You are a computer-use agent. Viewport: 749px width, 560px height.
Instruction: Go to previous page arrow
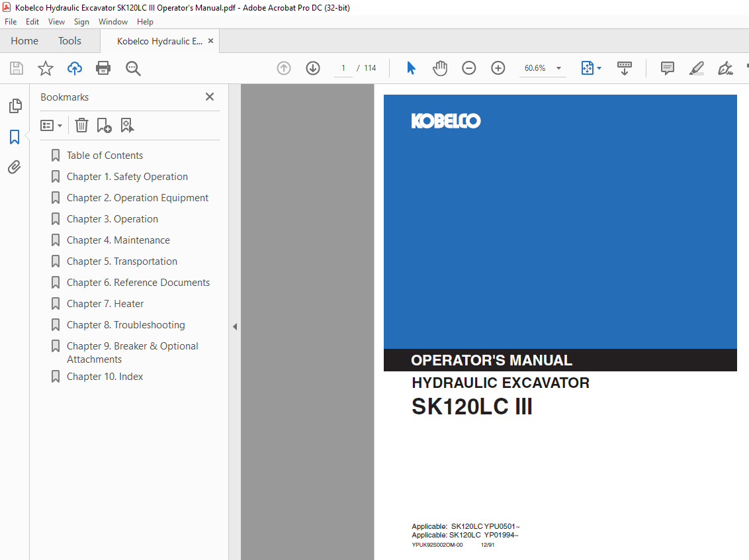(284, 68)
